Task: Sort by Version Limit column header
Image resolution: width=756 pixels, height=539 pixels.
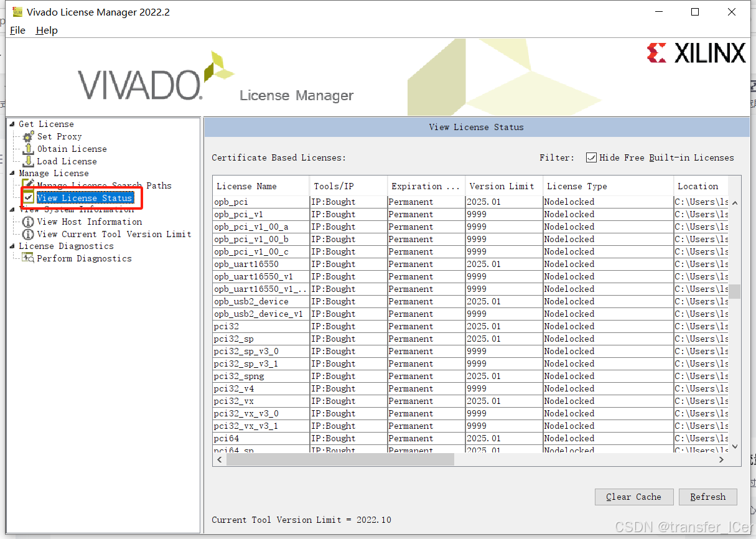Action: 503,186
